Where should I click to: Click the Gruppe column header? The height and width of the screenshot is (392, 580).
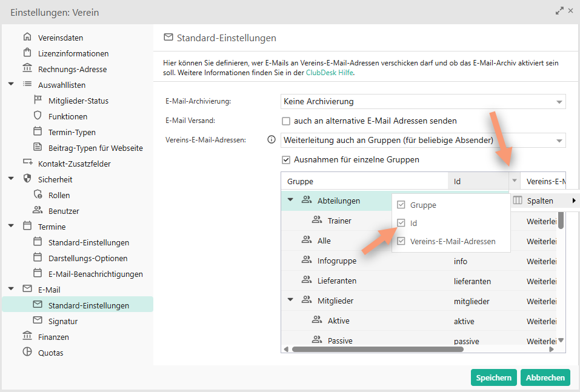pos(364,181)
